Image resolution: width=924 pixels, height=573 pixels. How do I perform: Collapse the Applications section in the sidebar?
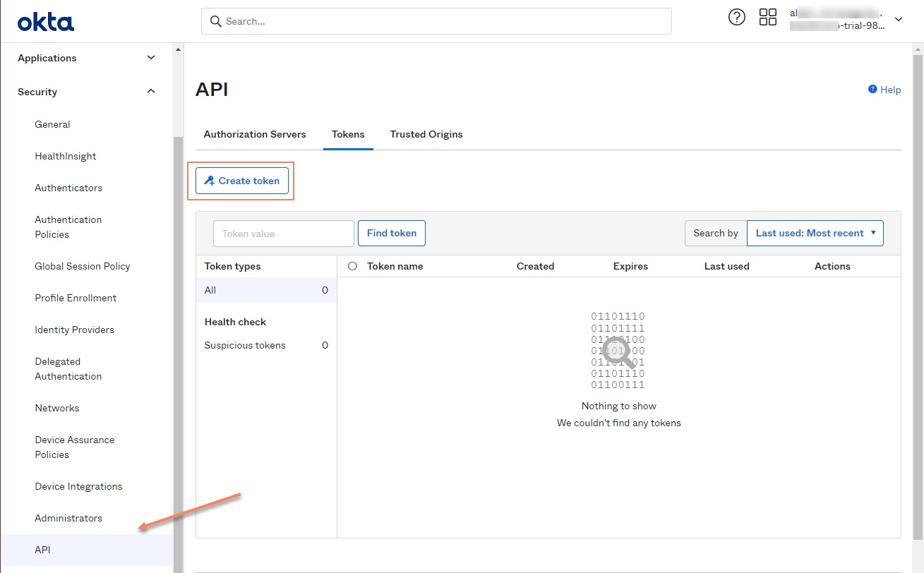tap(150, 57)
